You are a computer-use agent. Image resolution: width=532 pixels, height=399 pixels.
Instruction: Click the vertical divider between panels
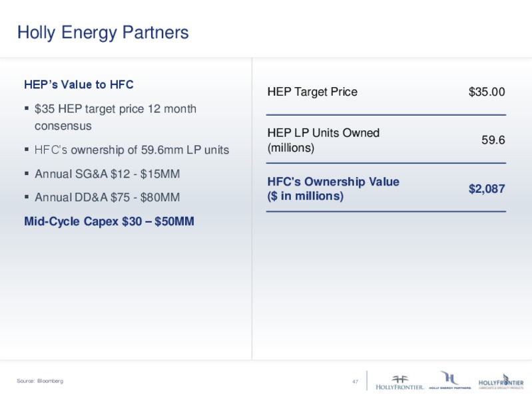coord(252,209)
